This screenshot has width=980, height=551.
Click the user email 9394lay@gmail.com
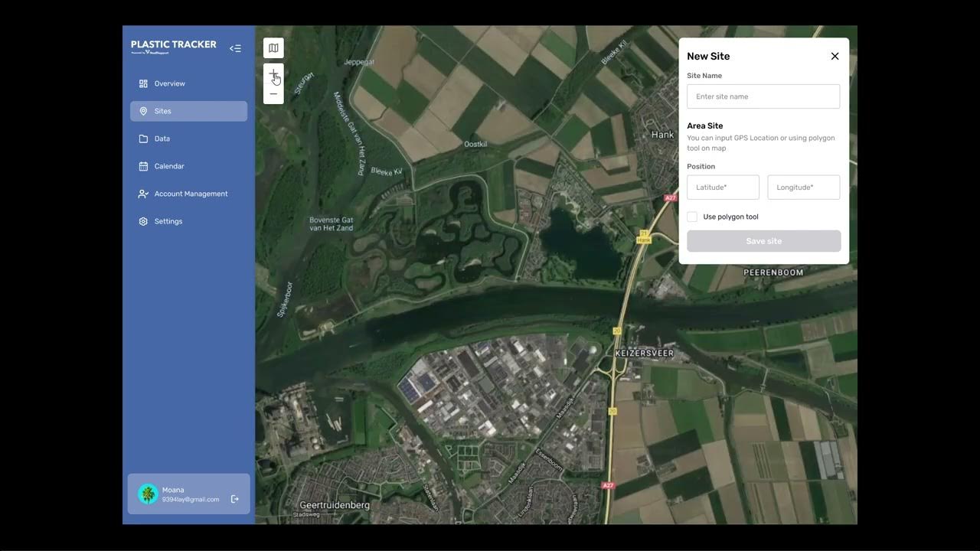pyautogui.click(x=191, y=500)
